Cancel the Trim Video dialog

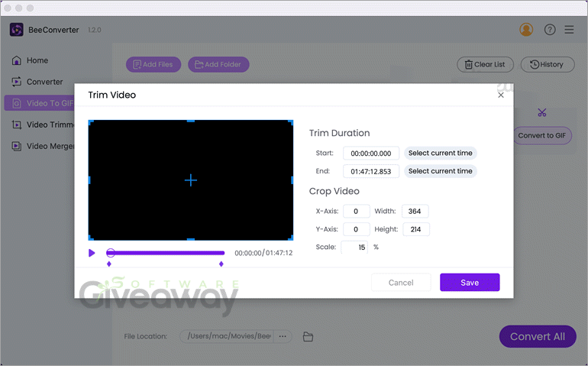coord(401,283)
